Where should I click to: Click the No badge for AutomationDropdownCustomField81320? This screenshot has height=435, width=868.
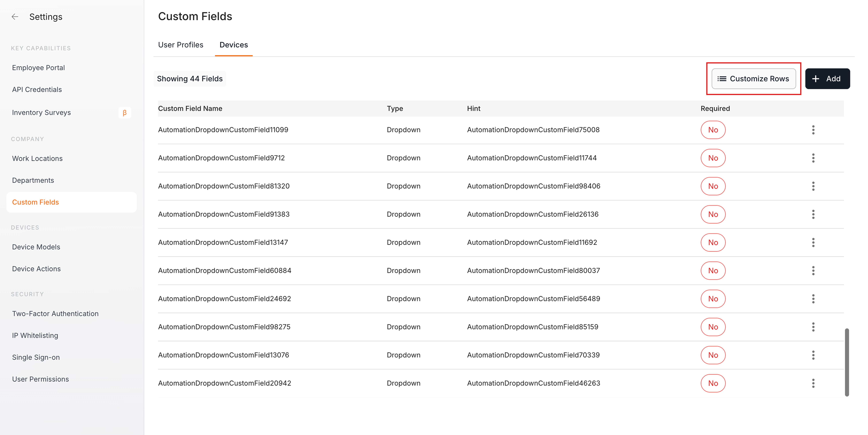(713, 186)
